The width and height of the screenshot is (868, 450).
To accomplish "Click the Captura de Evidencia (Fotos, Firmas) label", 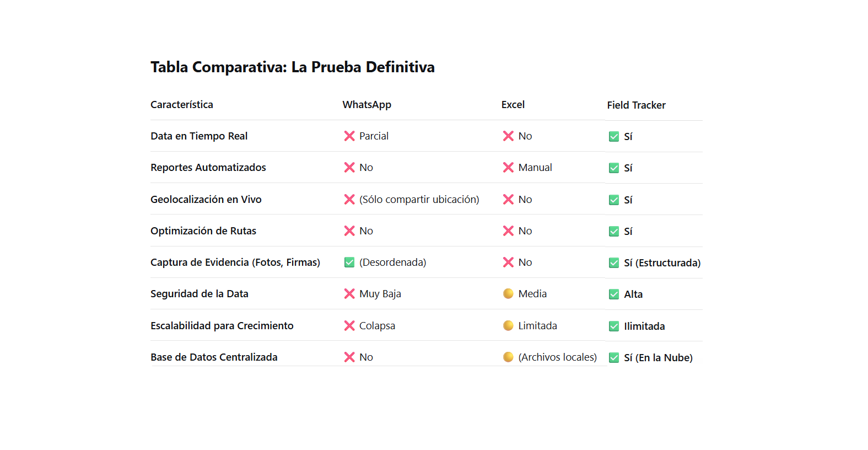I will tap(235, 262).
